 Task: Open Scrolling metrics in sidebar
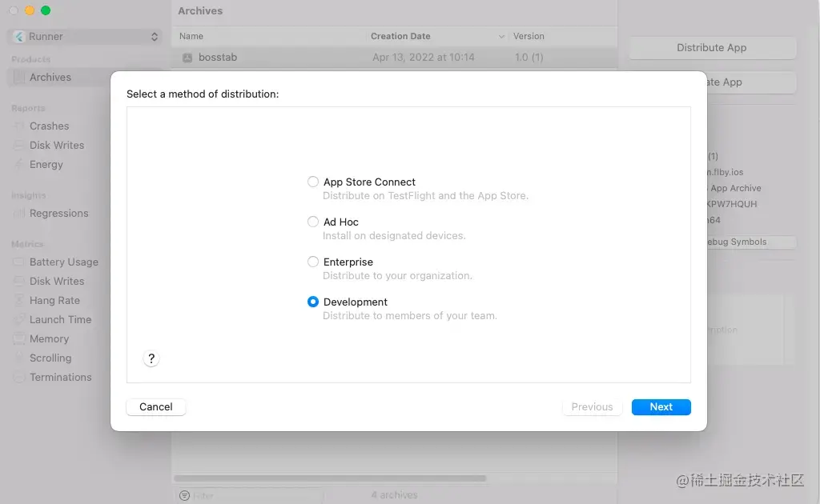(50, 358)
